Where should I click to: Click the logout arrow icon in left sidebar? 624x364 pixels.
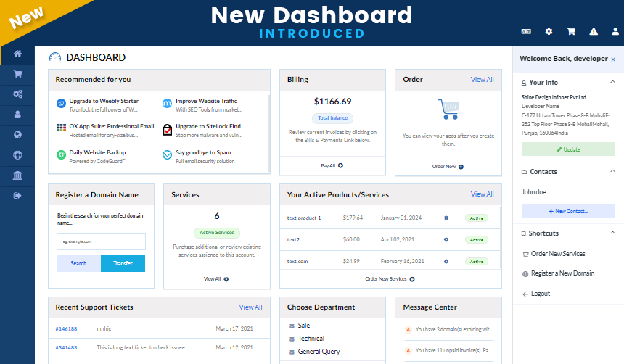pos(17,195)
